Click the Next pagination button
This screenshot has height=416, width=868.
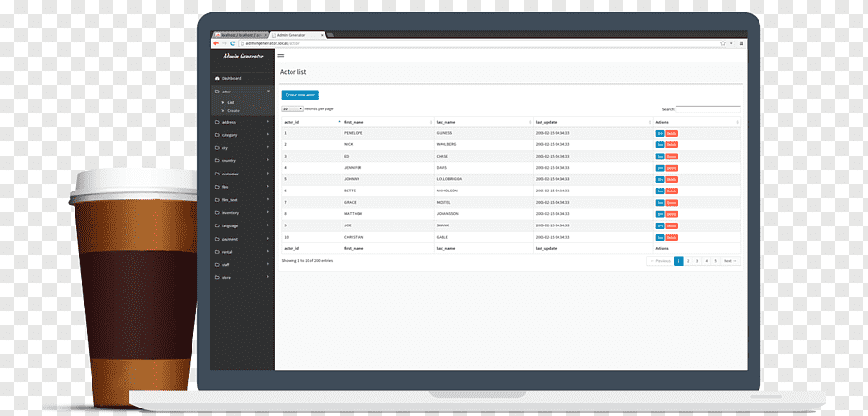730,261
